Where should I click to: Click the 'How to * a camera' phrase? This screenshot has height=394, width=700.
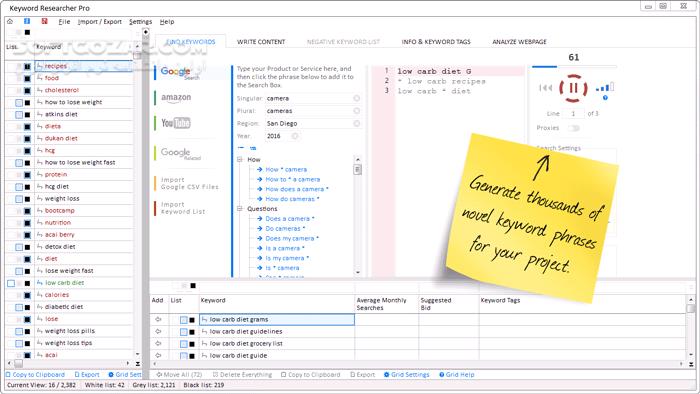coord(293,179)
